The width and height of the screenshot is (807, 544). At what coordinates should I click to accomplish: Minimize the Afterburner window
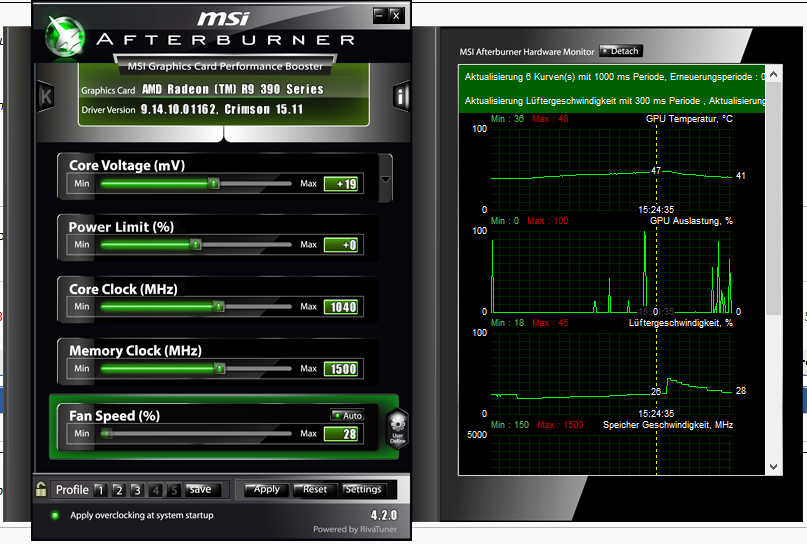(x=379, y=15)
